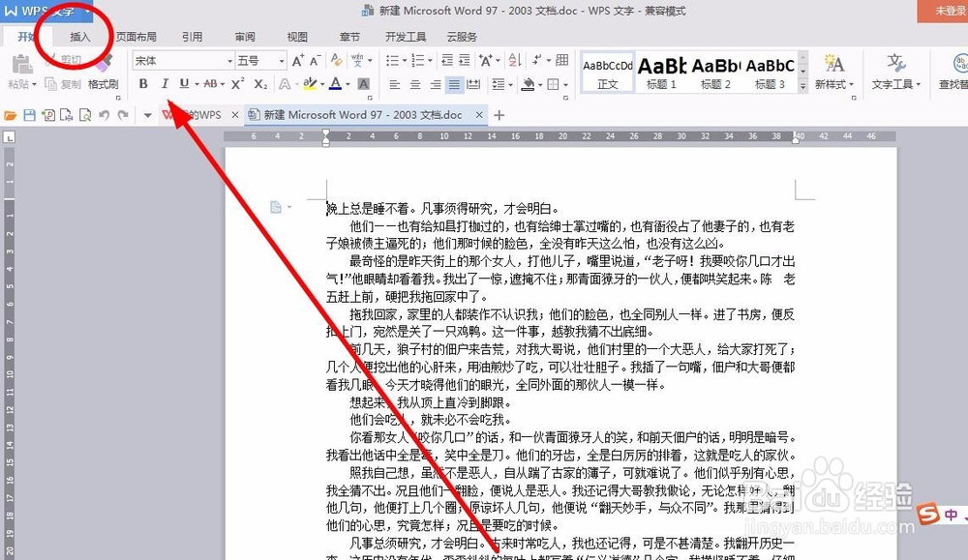968x560 pixels.
Task: Switch to the 插入 ribbon tab
Action: [79, 36]
